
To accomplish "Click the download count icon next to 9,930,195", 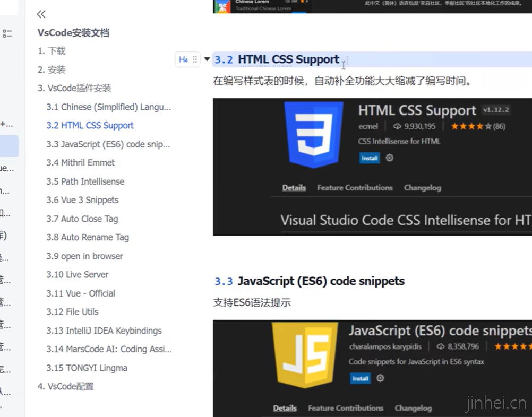I will [397, 126].
